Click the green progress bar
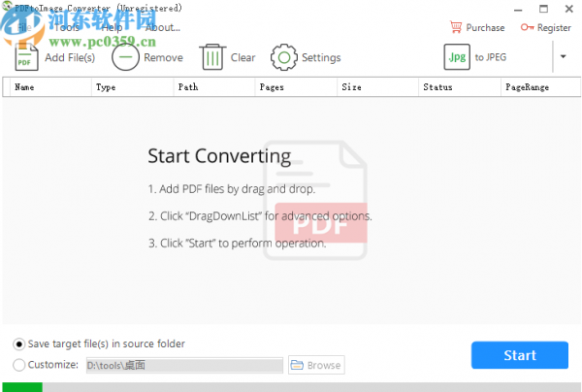Image resolution: width=582 pixels, height=392 pixels. 22,387
